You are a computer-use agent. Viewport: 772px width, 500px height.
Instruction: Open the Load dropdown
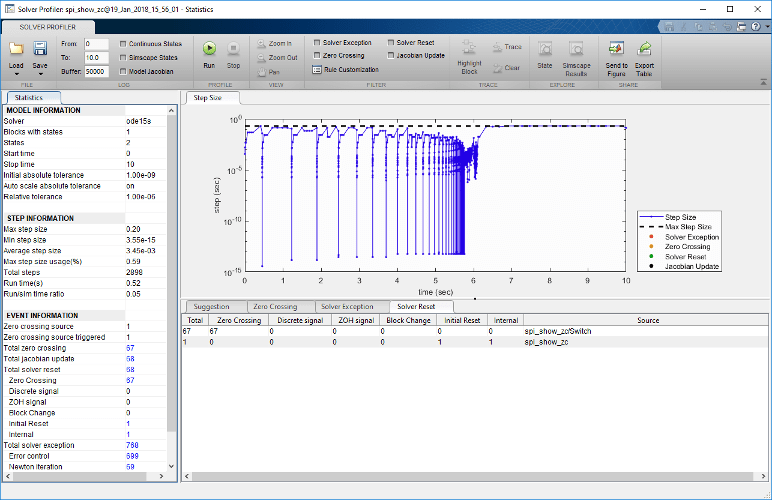tap(17, 66)
